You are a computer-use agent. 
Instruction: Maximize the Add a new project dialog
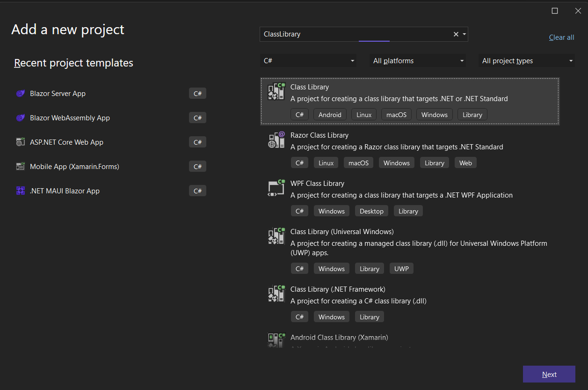tap(555, 11)
